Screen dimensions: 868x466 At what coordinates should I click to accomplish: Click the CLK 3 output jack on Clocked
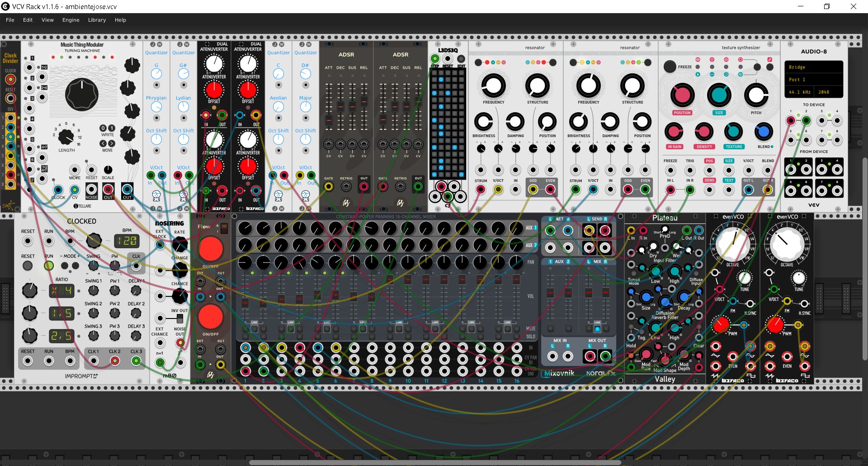coord(136,361)
